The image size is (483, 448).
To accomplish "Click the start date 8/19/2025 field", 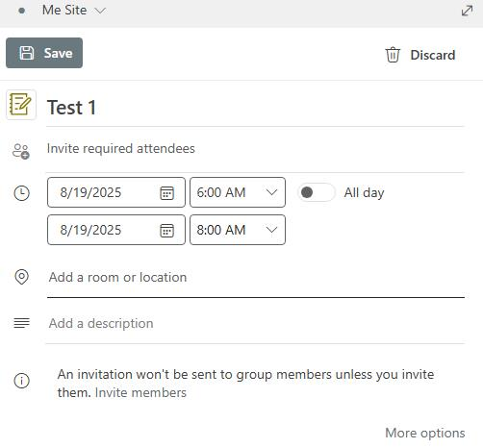I will pos(116,192).
